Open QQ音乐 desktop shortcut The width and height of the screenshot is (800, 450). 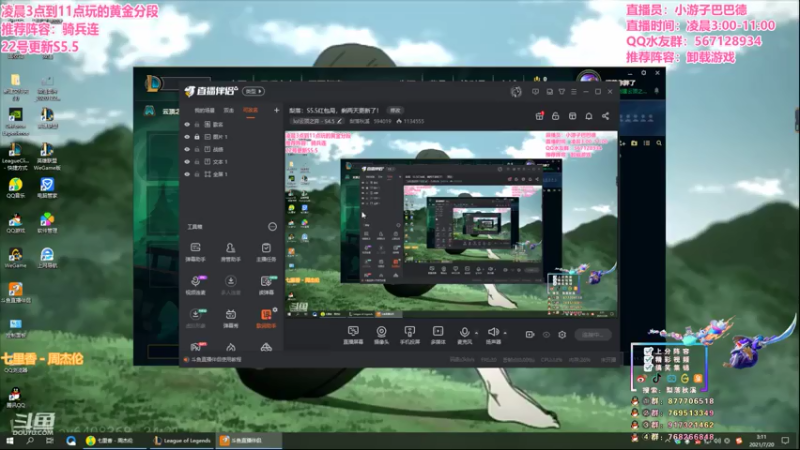[x=15, y=188]
